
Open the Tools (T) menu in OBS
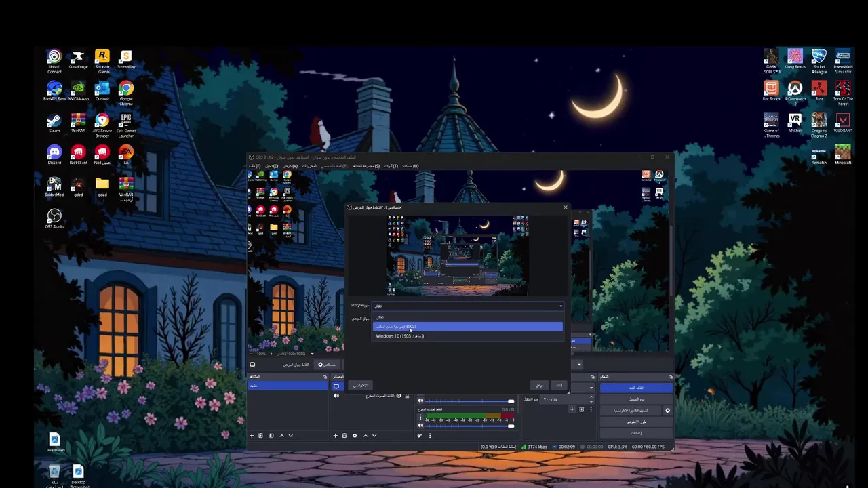(391, 166)
